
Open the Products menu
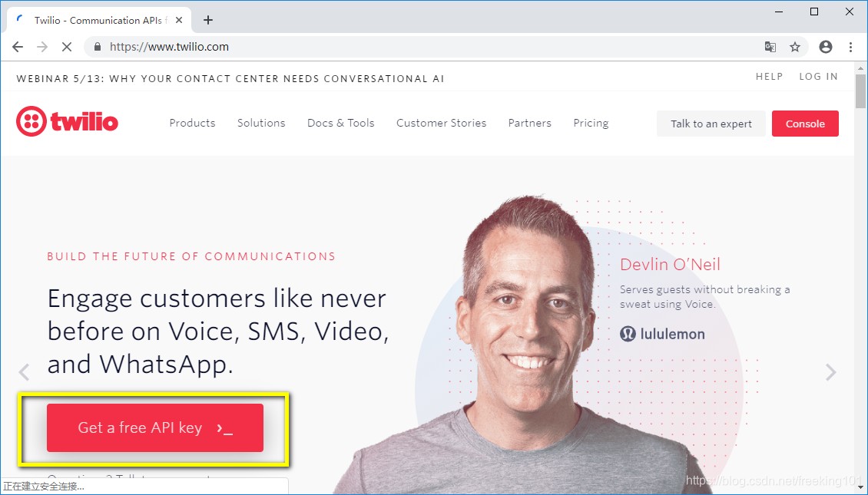tap(192, 123)
